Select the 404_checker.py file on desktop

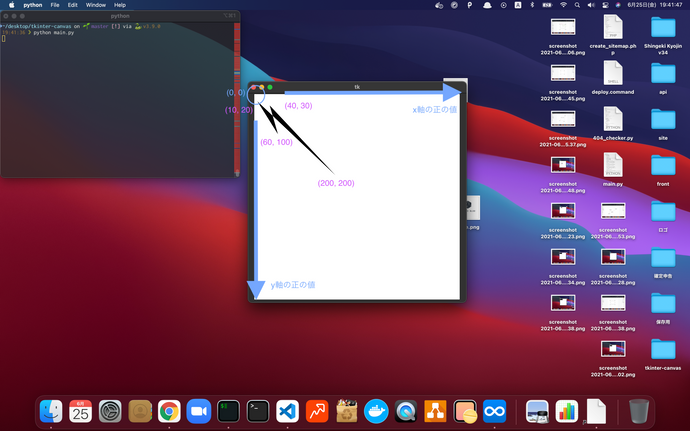point(613,123)
